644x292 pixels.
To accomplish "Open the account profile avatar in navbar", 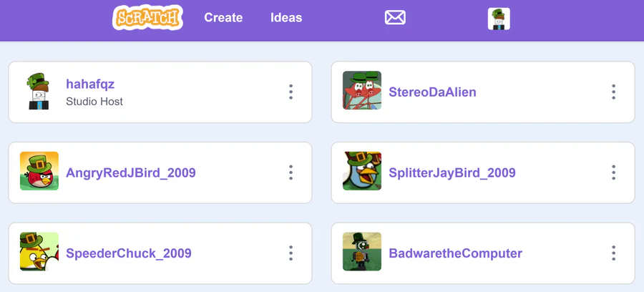I will (x=499, y=19).
